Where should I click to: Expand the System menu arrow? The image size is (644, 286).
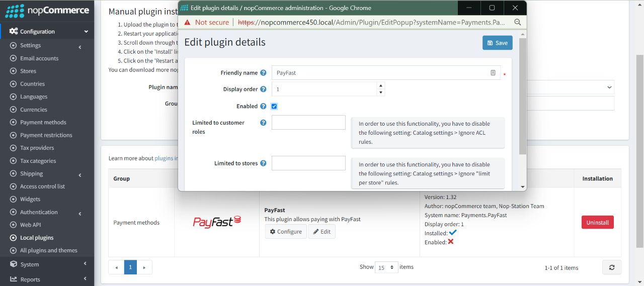pyautogui.click(x=85, y=264)
